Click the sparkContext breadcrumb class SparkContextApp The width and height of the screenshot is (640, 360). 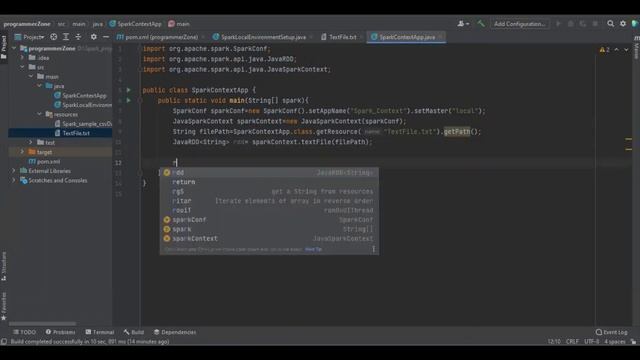[136, 24]
